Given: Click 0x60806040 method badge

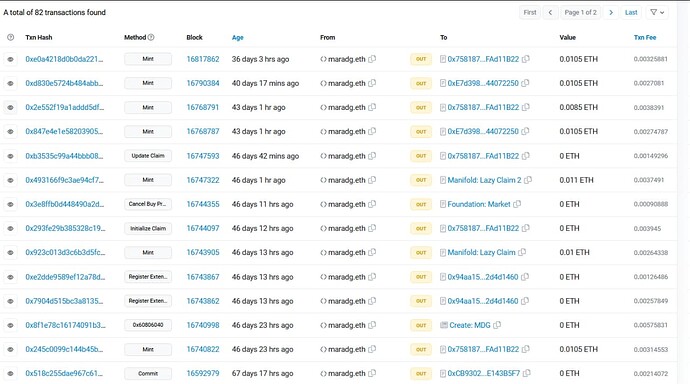Looking at the screenshot, I should point(148,325).
